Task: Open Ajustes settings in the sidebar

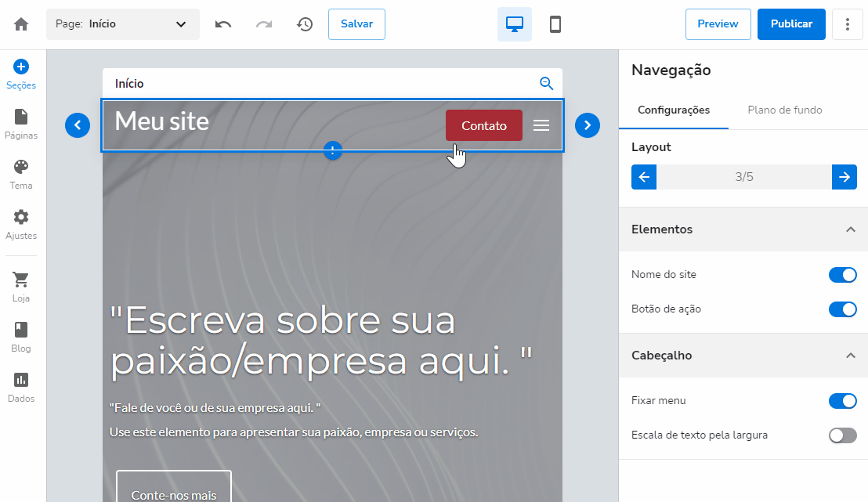Action: [21, 225]
